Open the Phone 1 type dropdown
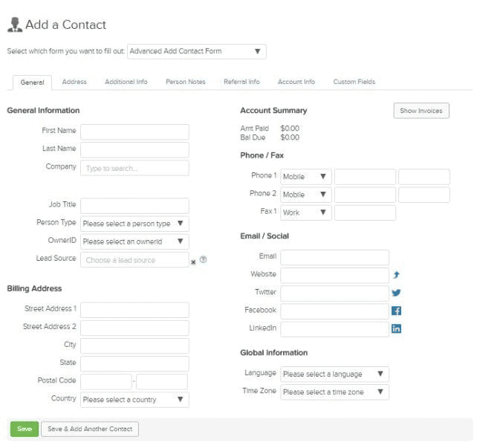 coord(305,177)
